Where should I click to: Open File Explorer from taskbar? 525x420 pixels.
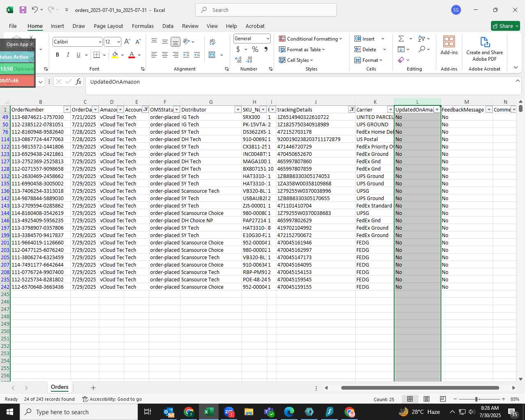249,412
